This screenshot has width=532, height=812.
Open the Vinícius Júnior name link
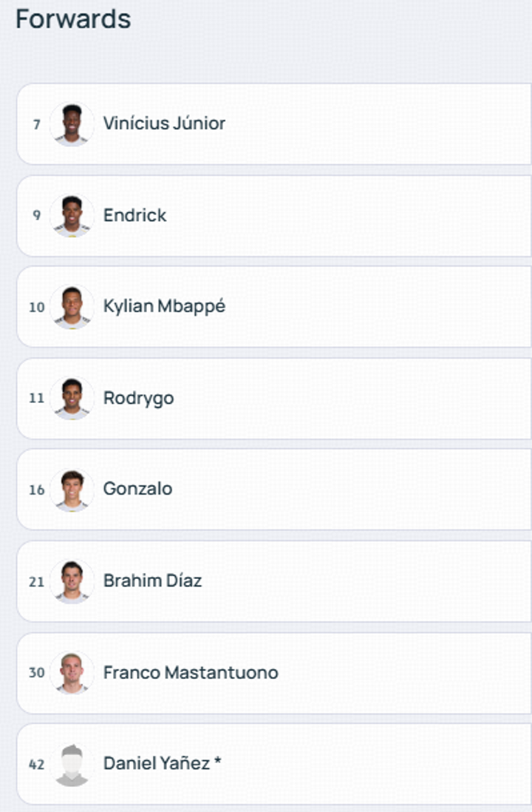click(x=164, y=124)
